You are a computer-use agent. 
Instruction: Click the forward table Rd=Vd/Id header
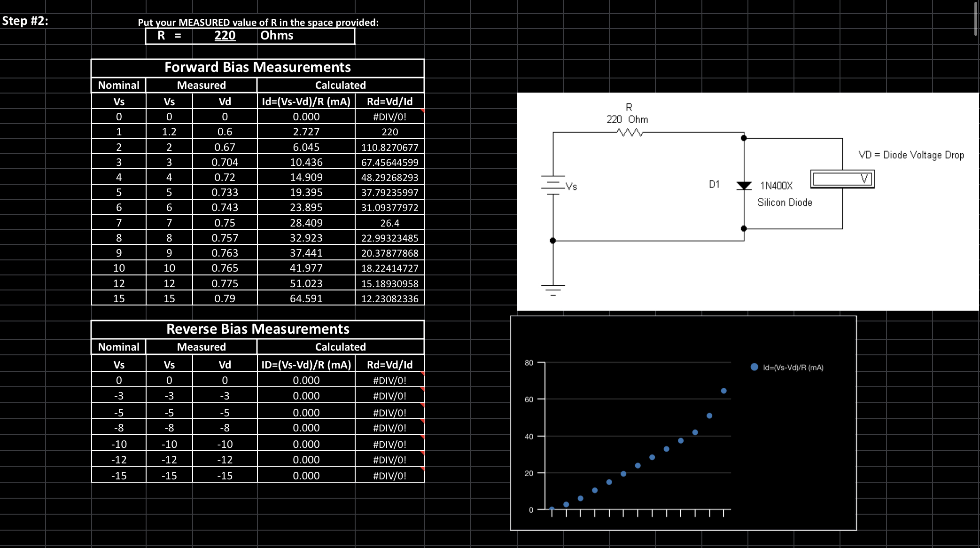[x=390, y=102]
